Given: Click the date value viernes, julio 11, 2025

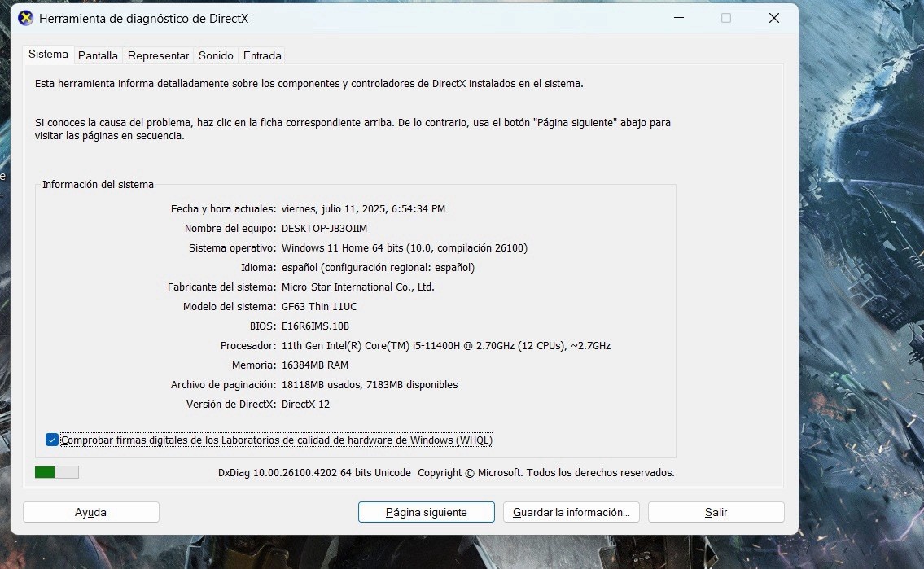Looking at the screenshot, I should click(363, 209).
